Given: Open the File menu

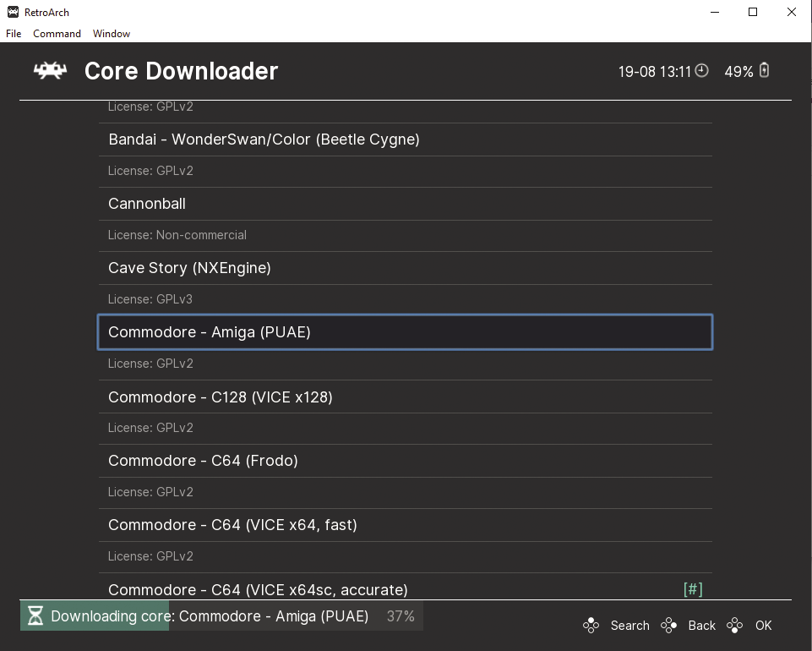Looking at the screenshot, I should tap(14, 34).
